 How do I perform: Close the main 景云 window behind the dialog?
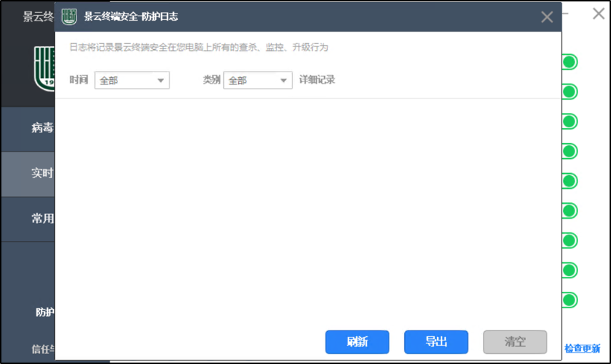(x=599, y=14)
